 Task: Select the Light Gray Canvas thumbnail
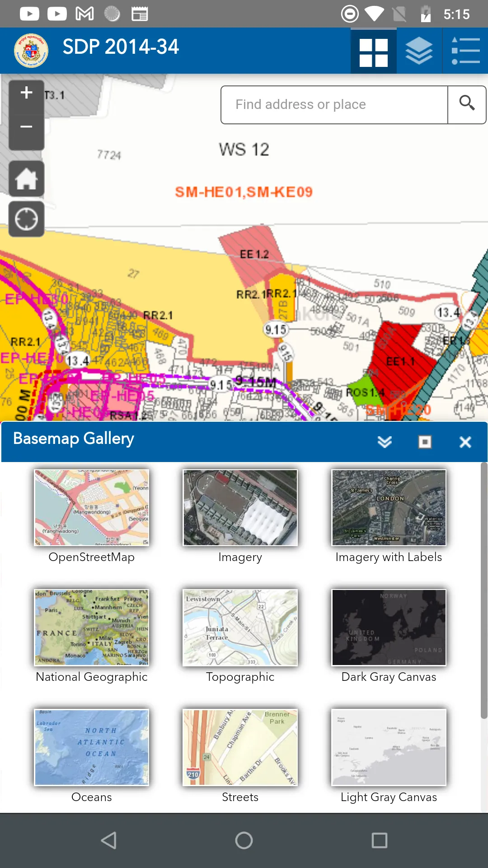(x=389, y=747)
